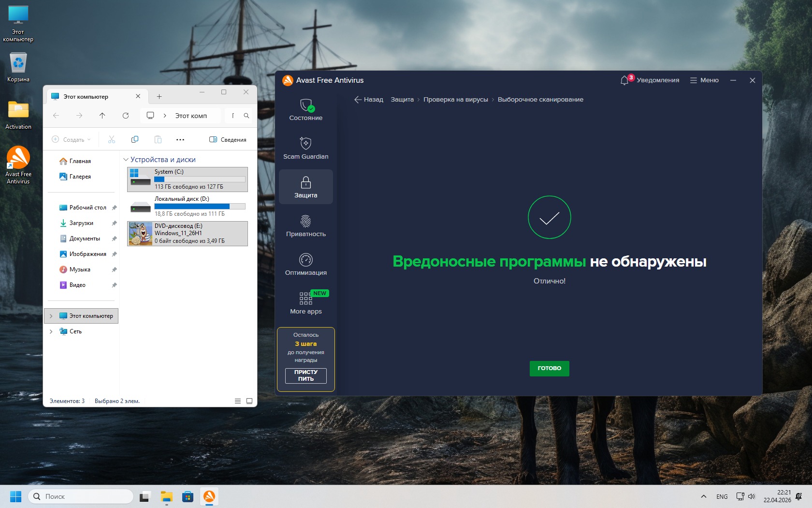
Task: Open Optimization (Оптимизация) gauge section
Action: (305, 264)
